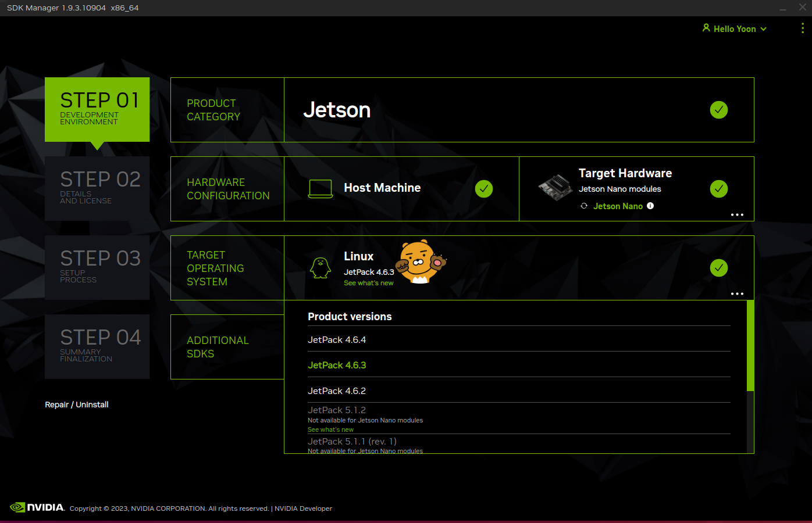The width and height of the screenshot is (812, 523).
Task: Click the Linux penguin icon
Action: (x=320, y=268)
